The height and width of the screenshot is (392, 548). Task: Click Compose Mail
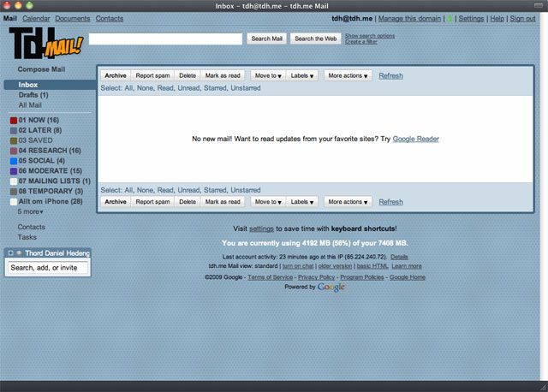41,69
